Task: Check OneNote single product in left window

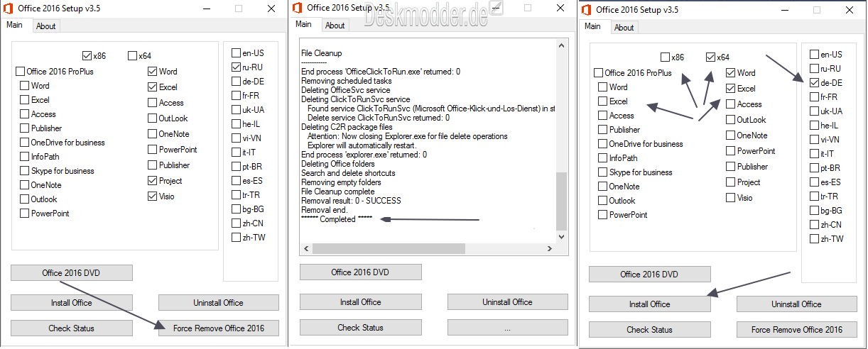Action: [x=153, y=134]
